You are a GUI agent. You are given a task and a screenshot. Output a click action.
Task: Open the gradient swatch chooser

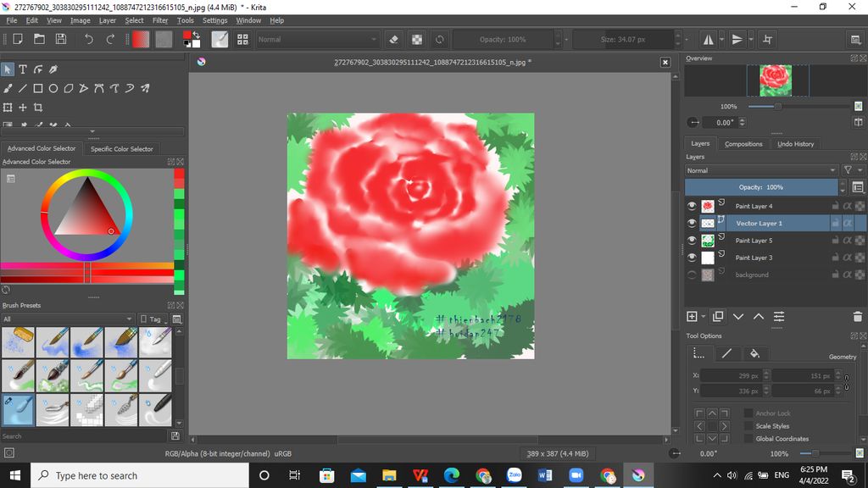(141, 39)
